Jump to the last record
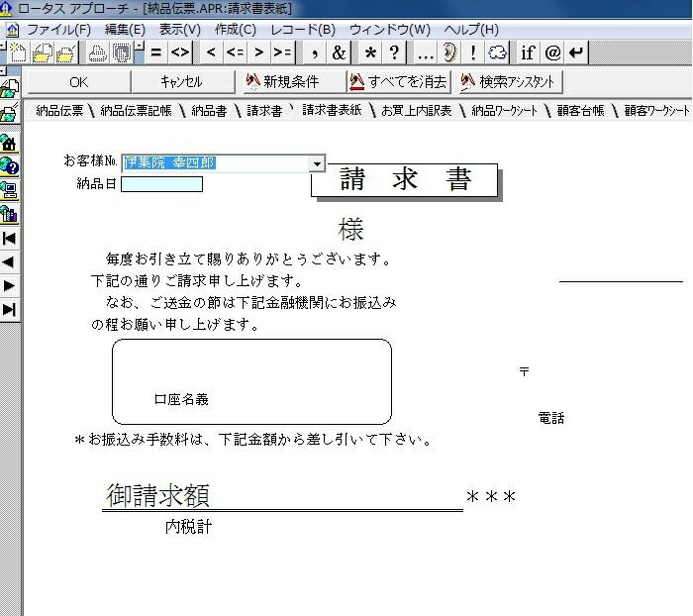The image size is (693, 616). pos(10,310)
